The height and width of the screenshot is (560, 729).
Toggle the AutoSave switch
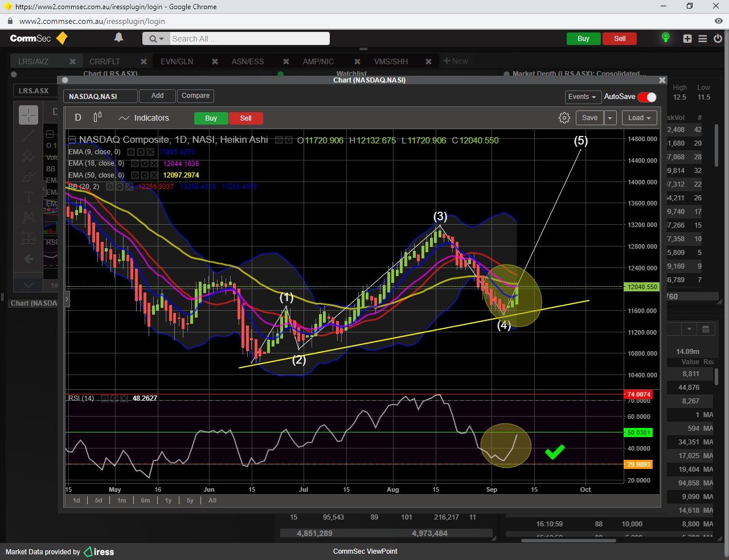pyautogui.click(x=647, y=97)
